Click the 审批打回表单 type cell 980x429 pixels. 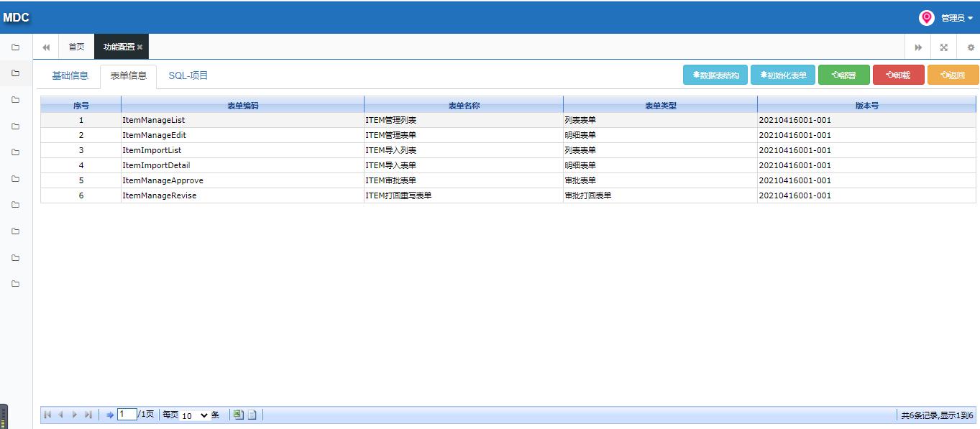click(x=661, y=195)
